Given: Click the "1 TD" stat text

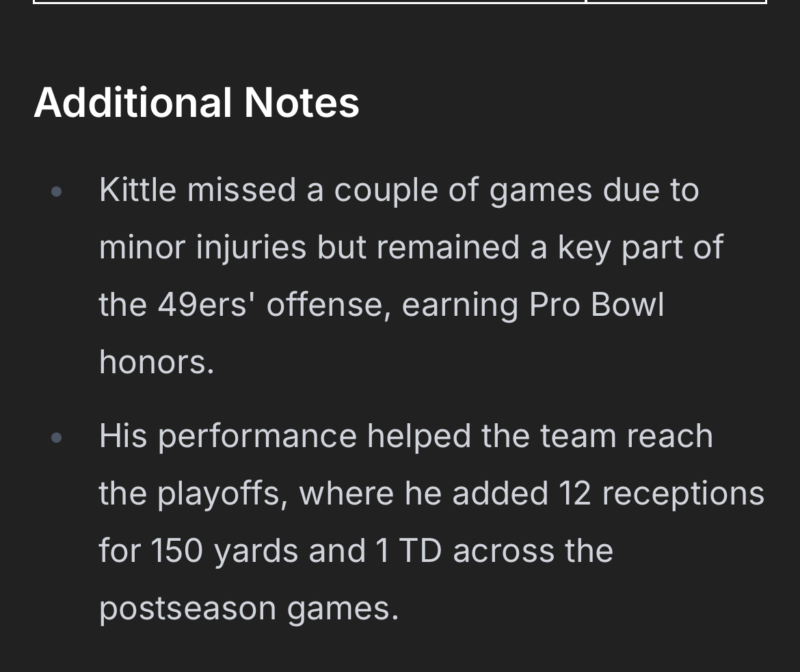Looking at the screenshot, I should point(409,550).
